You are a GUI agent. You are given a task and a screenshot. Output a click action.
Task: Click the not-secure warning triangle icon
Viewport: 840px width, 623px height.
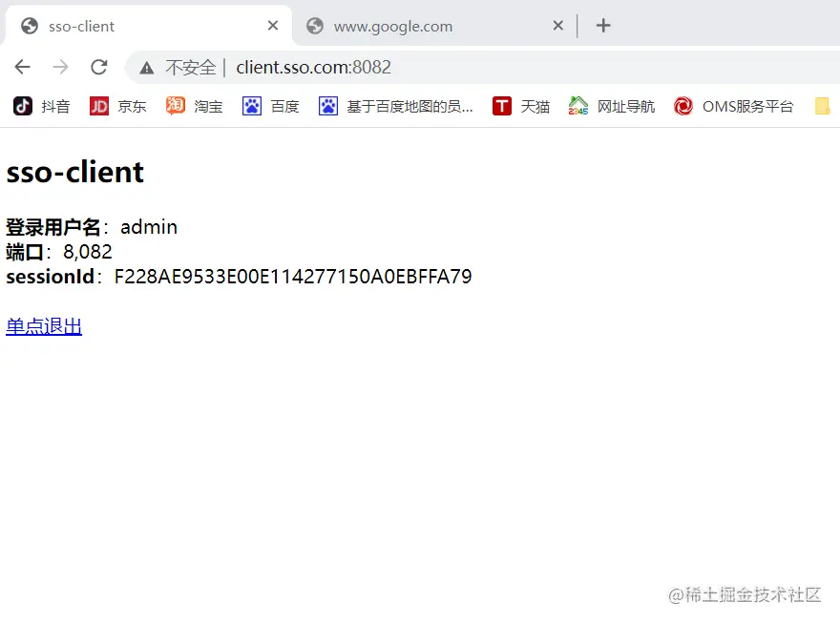pos(147,68)
